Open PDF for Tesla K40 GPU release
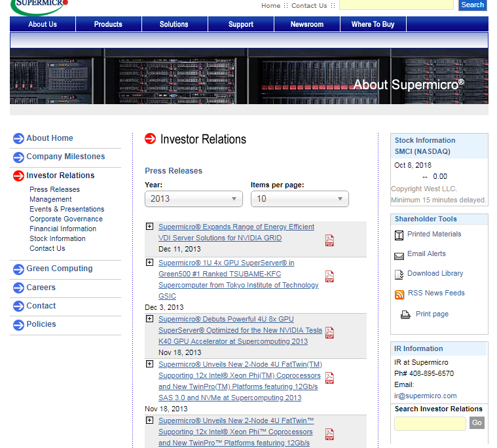The image size is (497, 448). [x=329, y=333]
